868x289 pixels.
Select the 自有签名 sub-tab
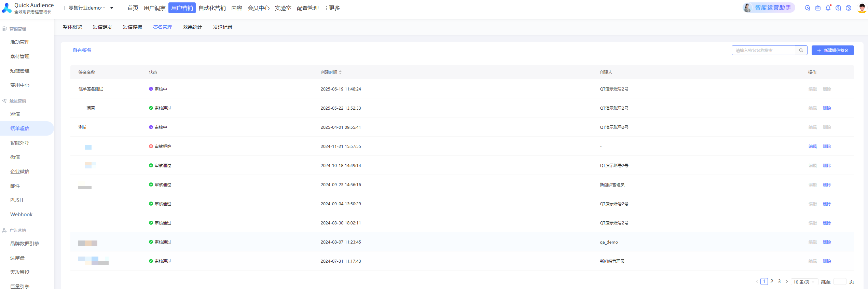point(82,50)
